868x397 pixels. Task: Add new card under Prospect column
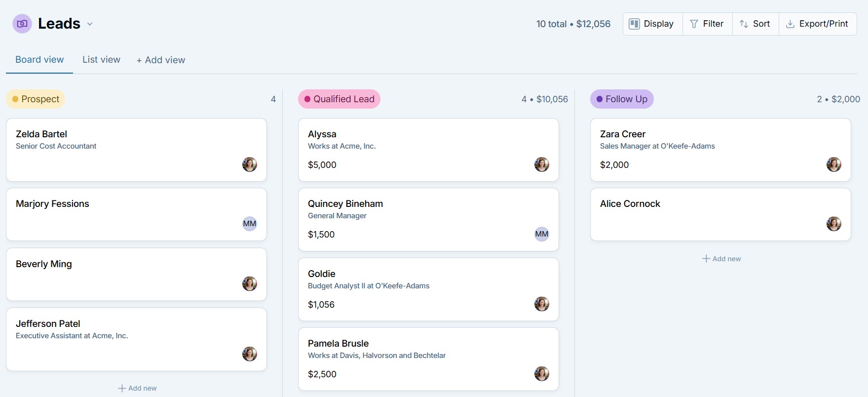click(x=137, y=388)
